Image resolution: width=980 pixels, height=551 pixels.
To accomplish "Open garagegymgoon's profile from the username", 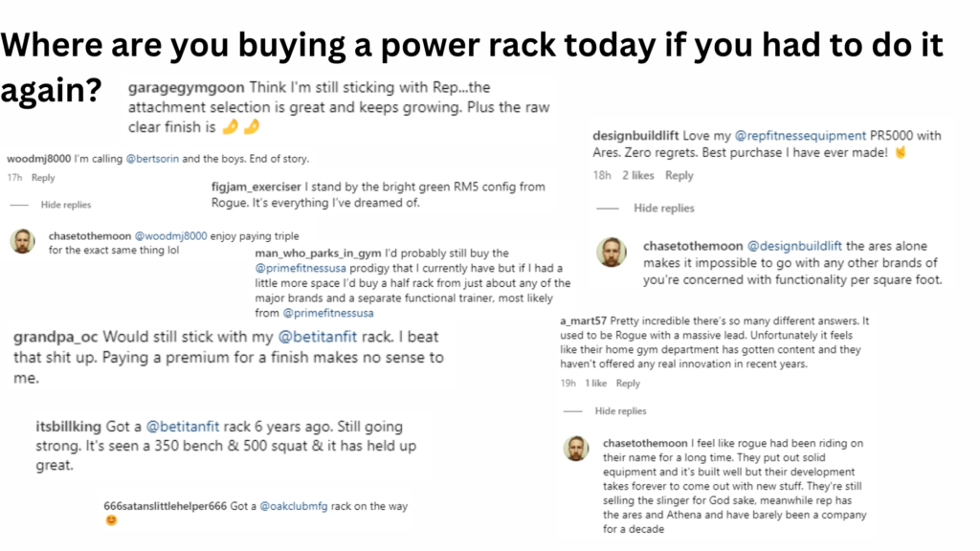I will coord(180,88).
